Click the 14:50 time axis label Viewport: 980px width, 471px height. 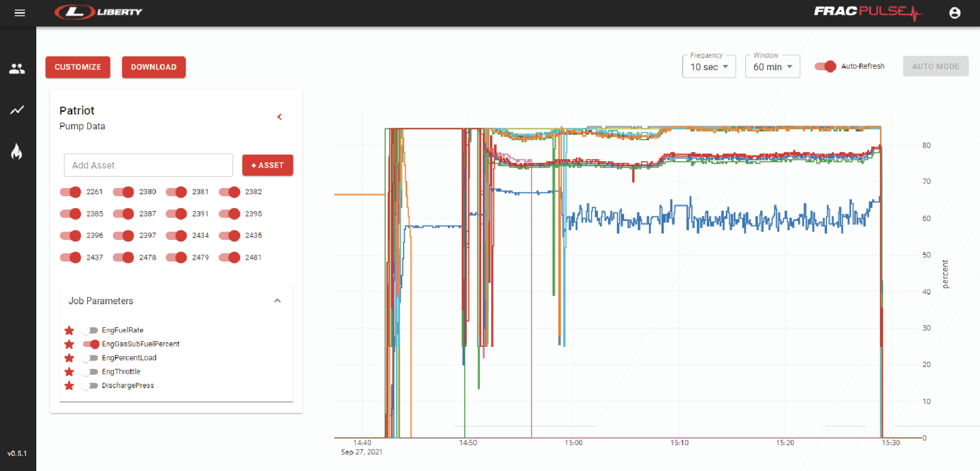point(468,443)
